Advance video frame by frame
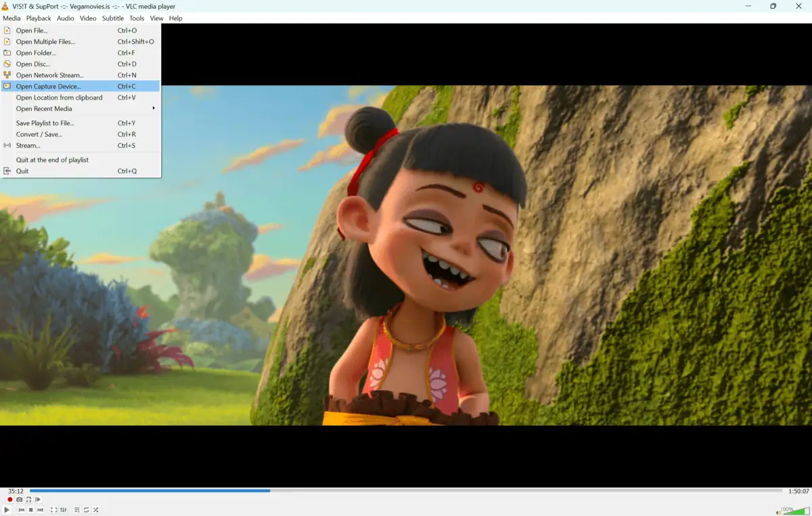This screenshot has width=812, height=516. pos(38,500)
